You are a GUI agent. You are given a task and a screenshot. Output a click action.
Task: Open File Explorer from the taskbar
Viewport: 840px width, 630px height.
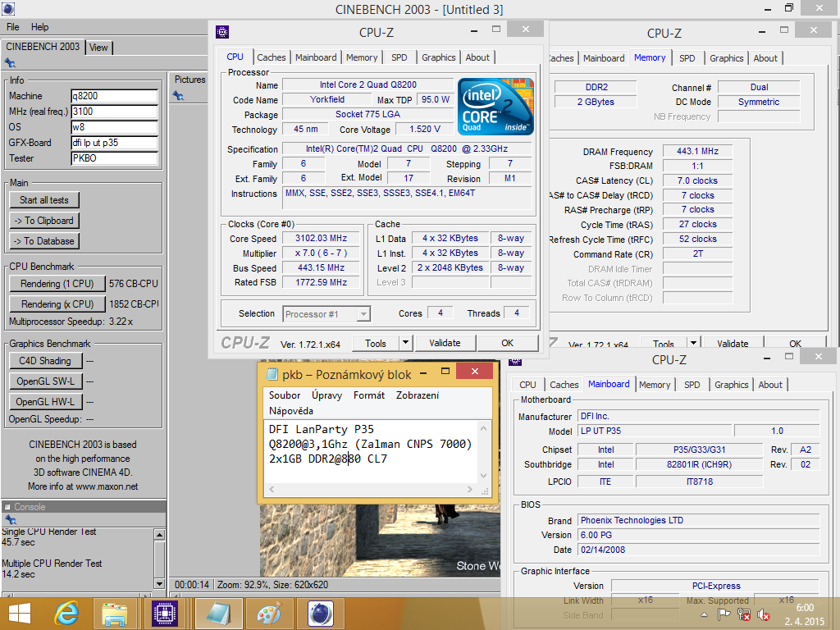[x=115, y=614]
